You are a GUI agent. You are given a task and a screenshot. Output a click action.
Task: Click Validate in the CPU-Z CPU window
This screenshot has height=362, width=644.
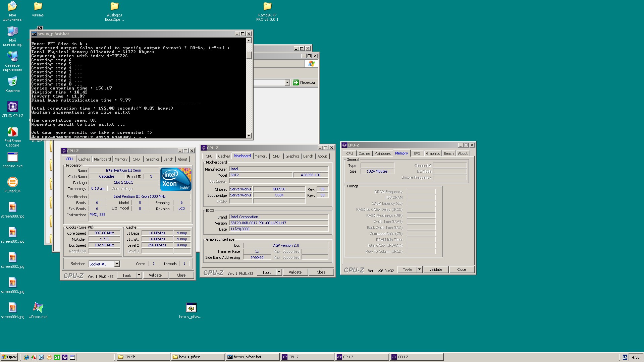click(x=155, y=275)
